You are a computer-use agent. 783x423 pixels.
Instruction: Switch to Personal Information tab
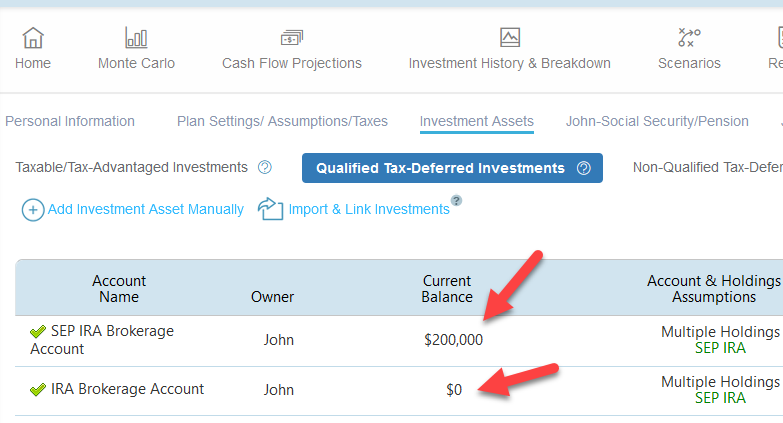70,121
